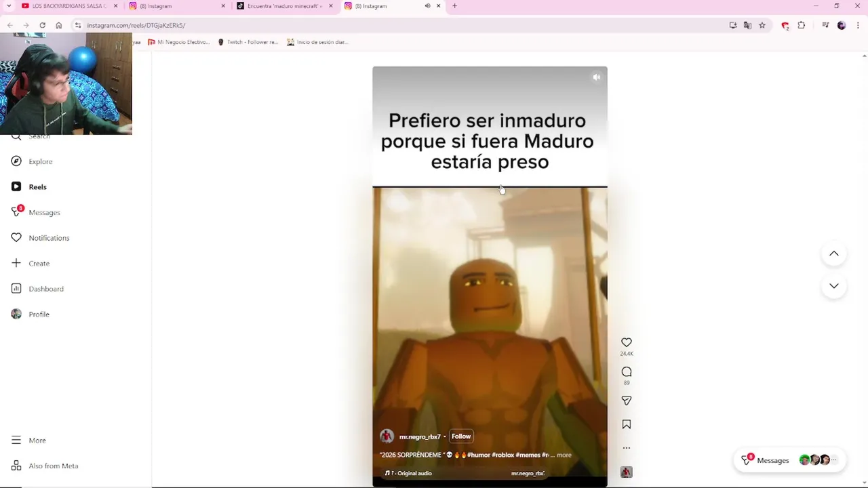868x488 pixels.
Task: Open 'Twitch - Follower' bookmark
Action: point(248,42)
